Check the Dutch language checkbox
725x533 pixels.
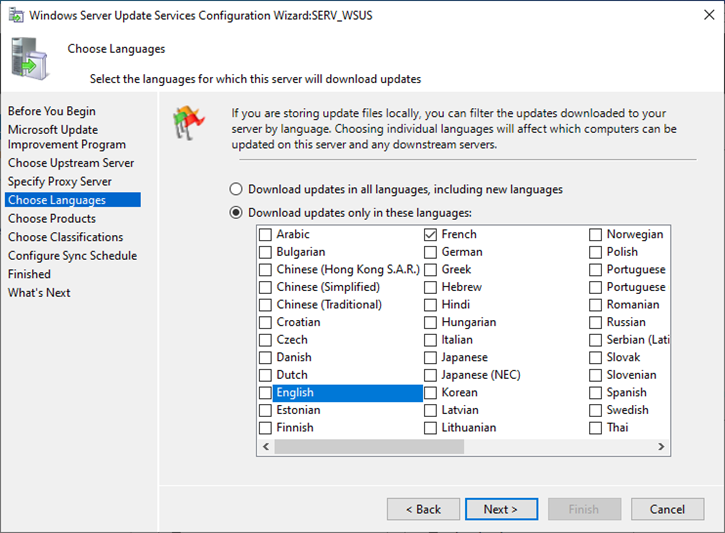[x=265, y=375]
